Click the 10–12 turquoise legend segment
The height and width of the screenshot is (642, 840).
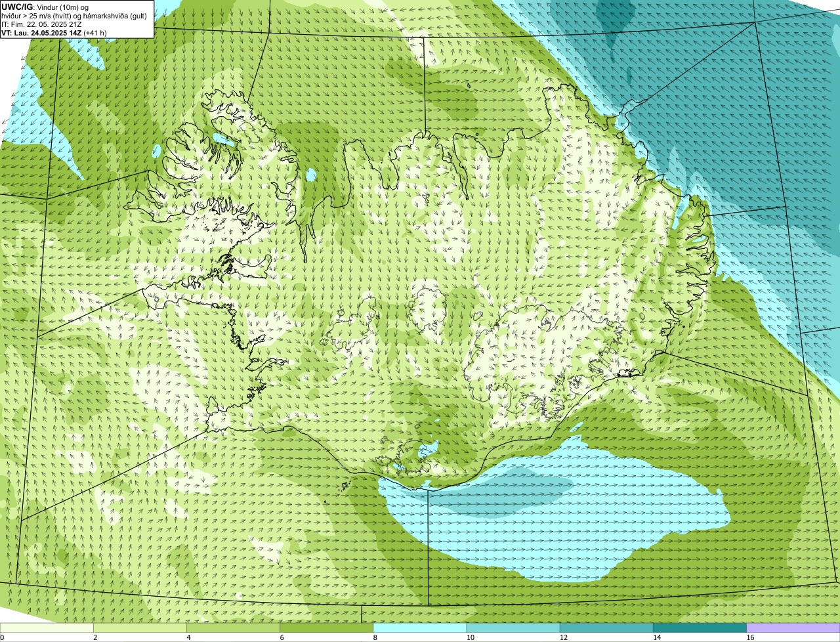[x=513, y=628]
